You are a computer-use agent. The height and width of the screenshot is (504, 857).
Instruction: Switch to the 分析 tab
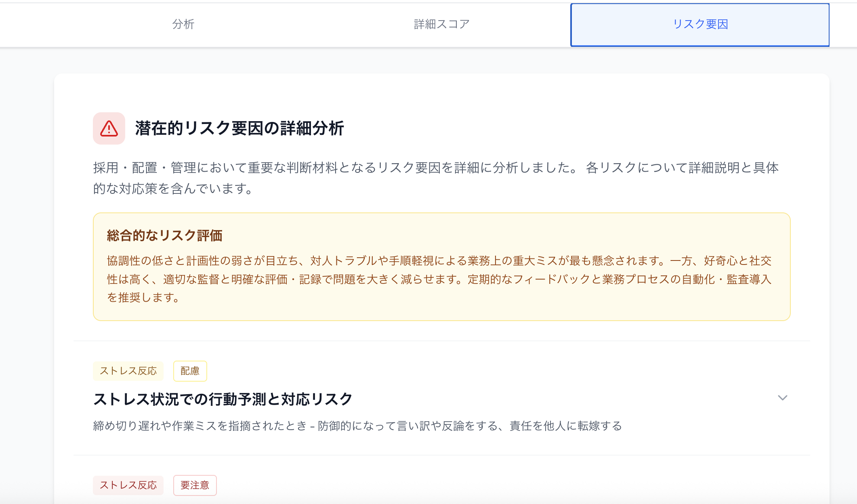(184, 24)
